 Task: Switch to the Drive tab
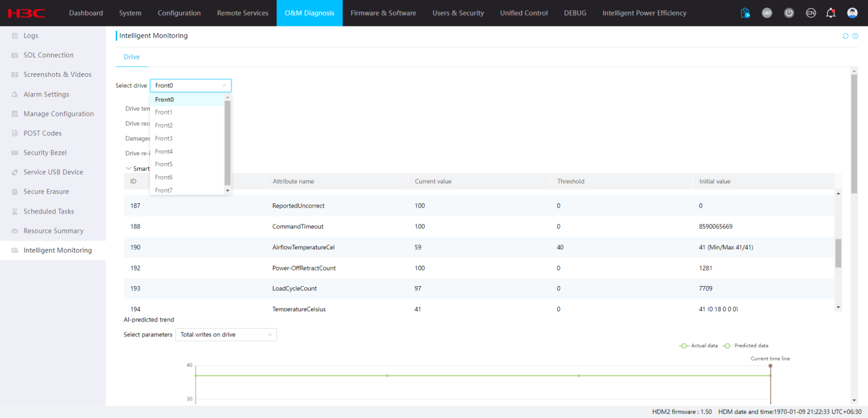(x=132, y=57)
